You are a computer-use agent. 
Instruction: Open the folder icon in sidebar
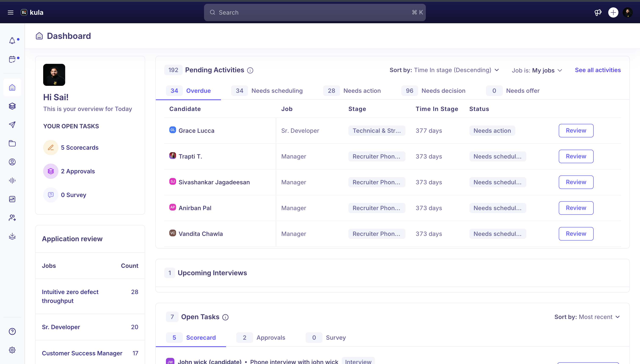point(12,143)
